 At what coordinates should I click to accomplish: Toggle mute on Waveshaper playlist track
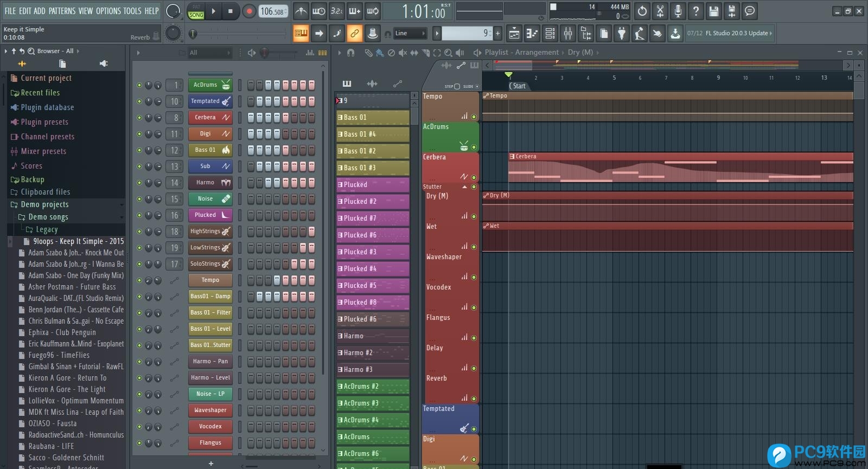coord(474,277)
